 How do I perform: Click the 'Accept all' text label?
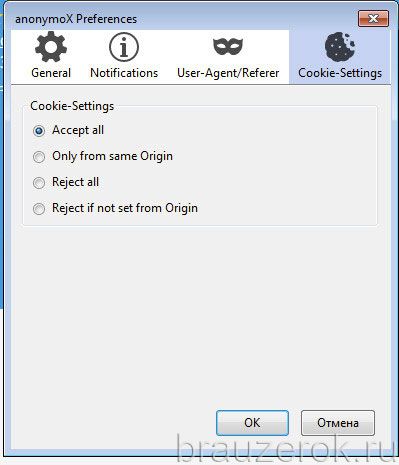[78, 130]
